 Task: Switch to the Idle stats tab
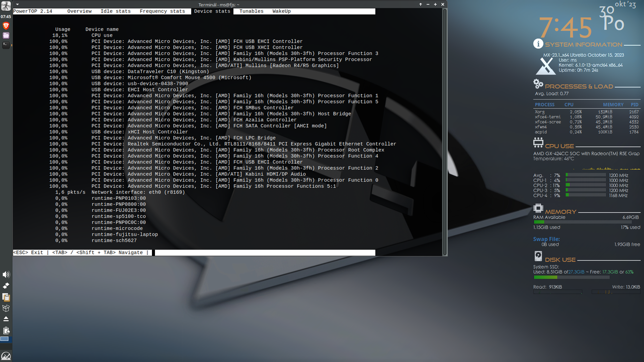(x=116, y=11)
